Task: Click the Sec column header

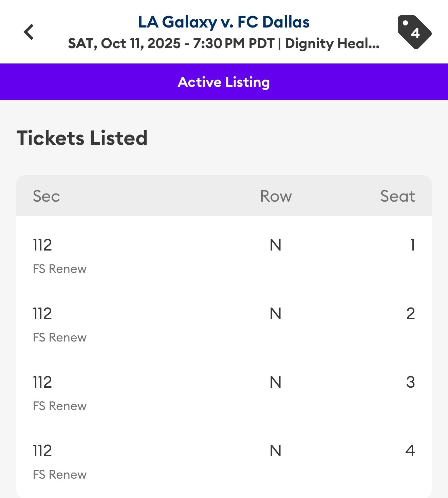Action: pyautogui.click(x=46, y=196)
